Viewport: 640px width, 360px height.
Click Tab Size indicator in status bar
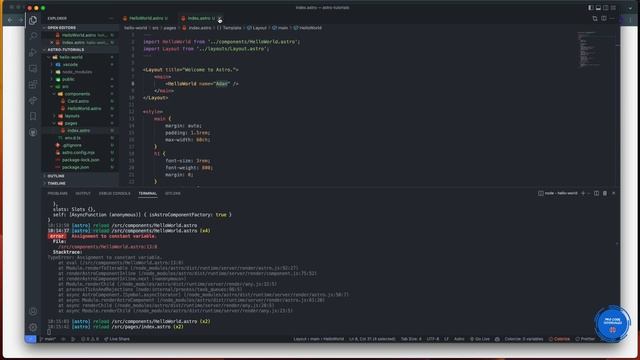(x=411, y=339)
